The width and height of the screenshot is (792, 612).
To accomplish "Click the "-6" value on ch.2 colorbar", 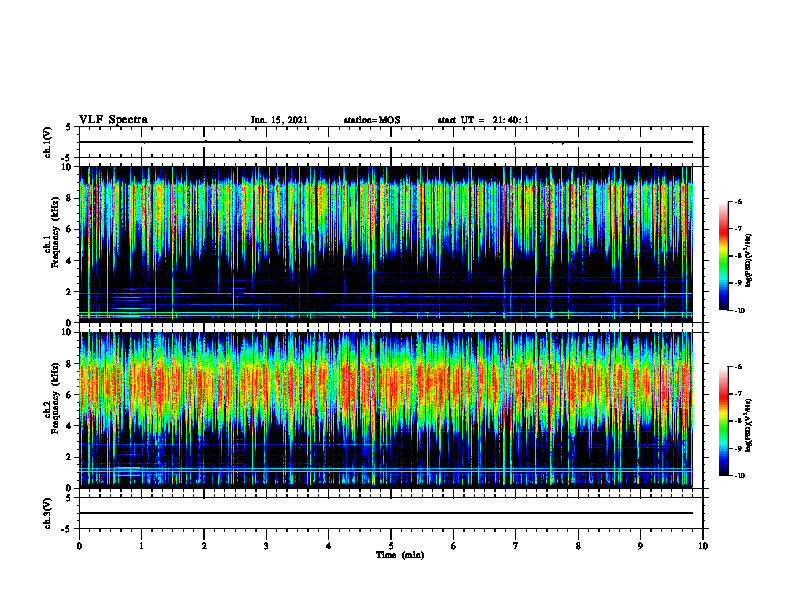I will click(738, 367).
